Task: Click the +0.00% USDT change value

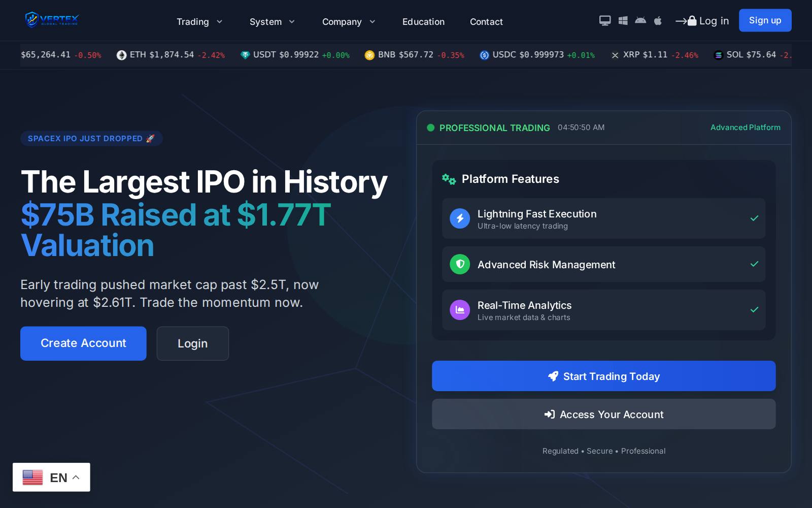Action: pyautogui.click(x=336, y=55)
